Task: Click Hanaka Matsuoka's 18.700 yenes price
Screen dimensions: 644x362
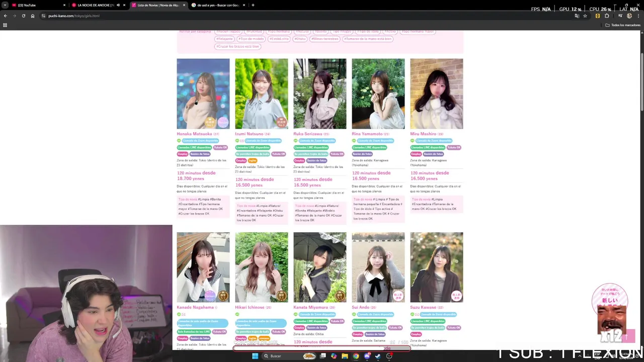Action: tap(191, 178)
